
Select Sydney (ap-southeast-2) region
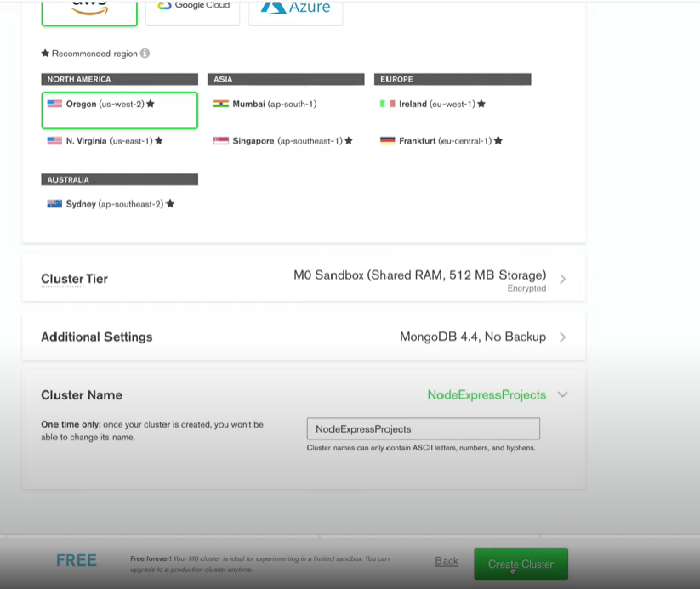pyautogui.click(x=111, y=204)
